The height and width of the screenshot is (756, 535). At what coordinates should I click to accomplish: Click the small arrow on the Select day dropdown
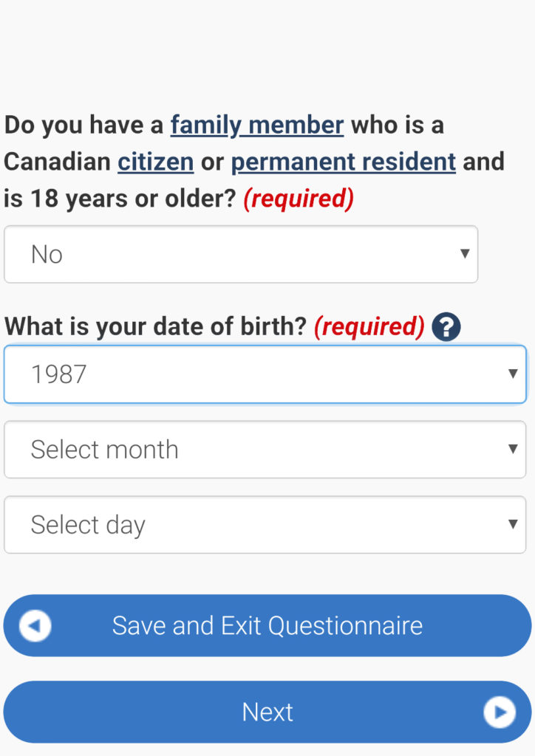pos(513,524)
